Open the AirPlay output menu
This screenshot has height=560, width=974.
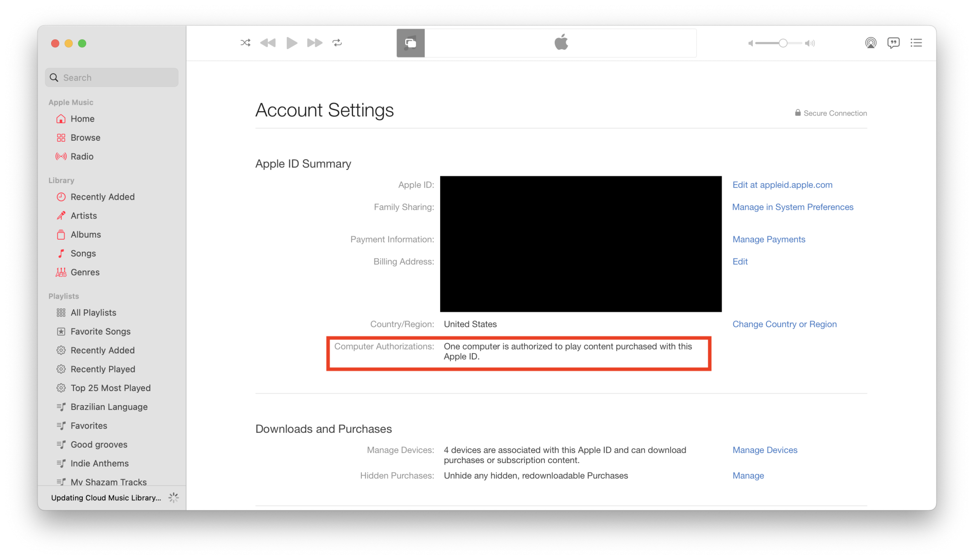click(x=871, y=43)
